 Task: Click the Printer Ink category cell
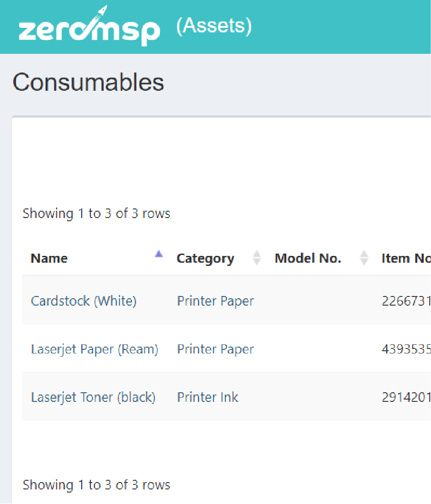[x=207, y=397]
